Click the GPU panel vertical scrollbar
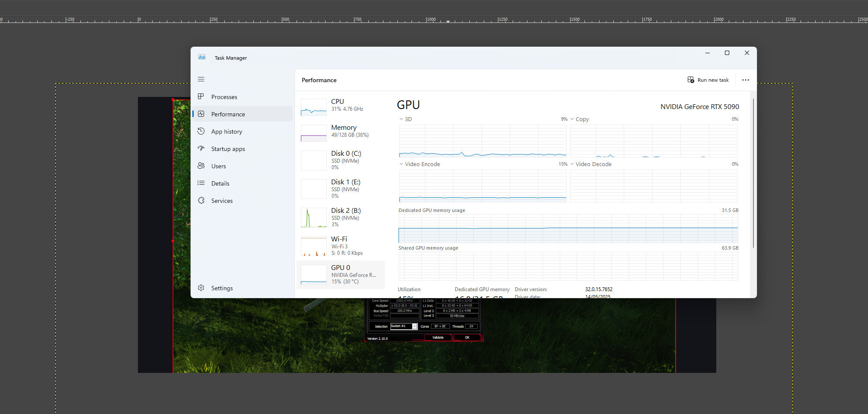The width and height of the screenshot is (868, 414). (753, 173)
